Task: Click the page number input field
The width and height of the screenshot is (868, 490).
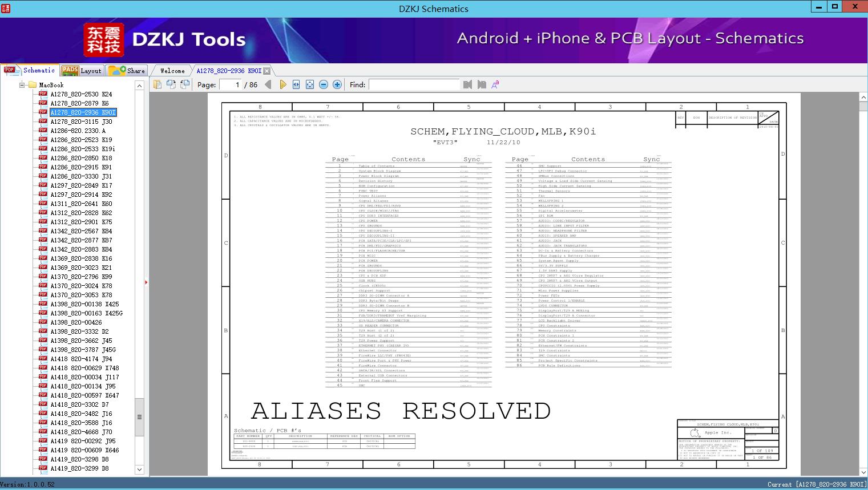Action: (230, 84)
